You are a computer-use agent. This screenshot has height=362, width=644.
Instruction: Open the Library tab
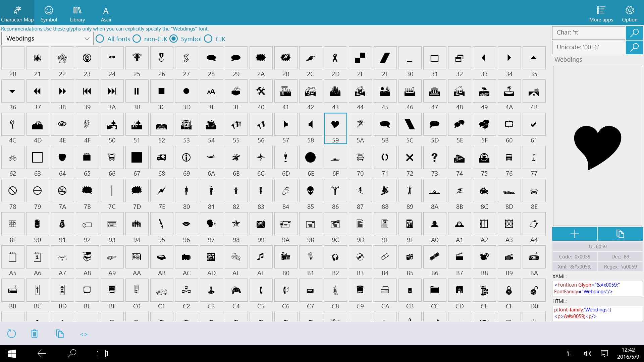coord(77,13)
